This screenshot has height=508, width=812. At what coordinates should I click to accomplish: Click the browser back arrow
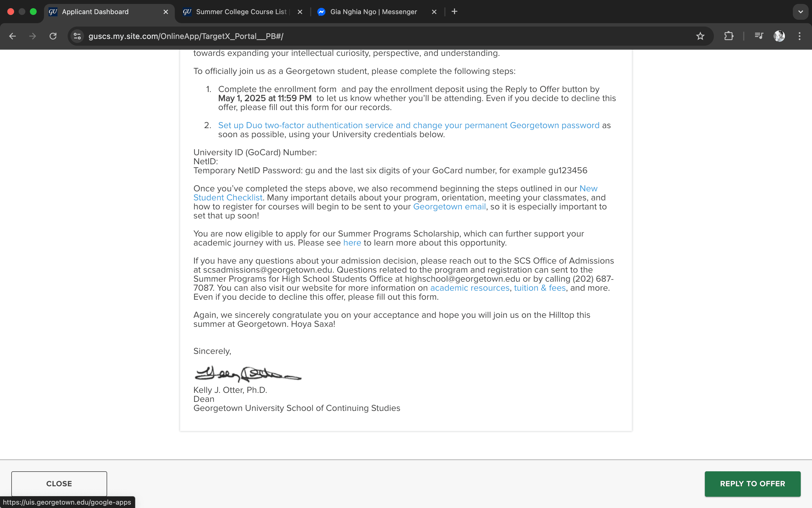(12, 36)
